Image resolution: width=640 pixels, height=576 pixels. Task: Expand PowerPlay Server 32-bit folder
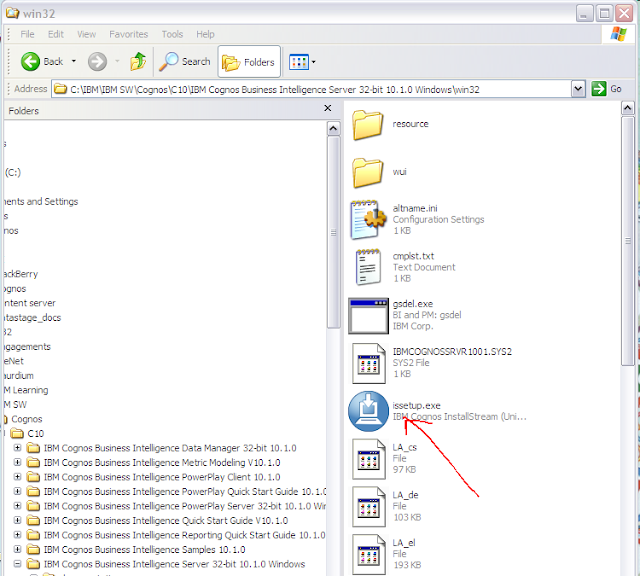[17, 506]
